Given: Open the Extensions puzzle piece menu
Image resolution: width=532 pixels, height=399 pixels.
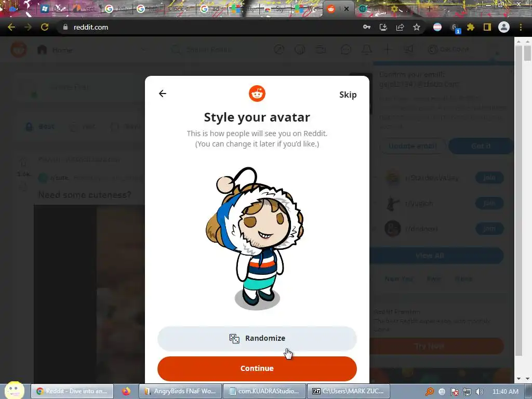Looking at the screenshot, I should tap(471, 27).
